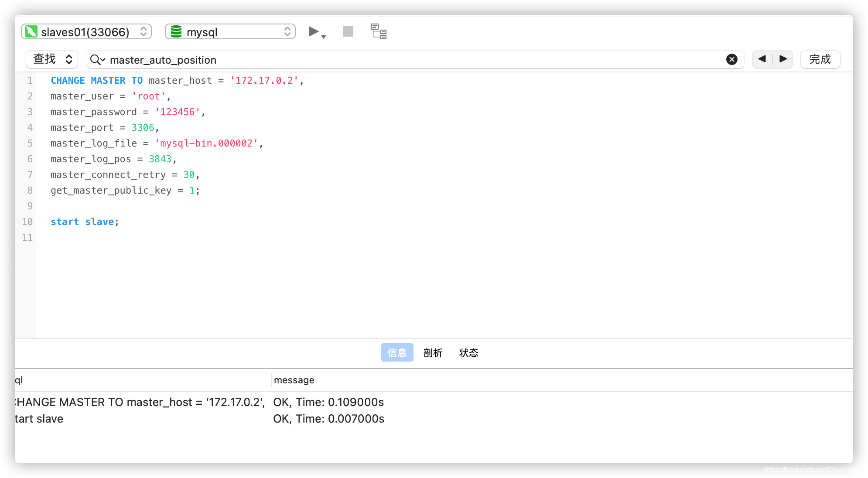Click master_connect_retry on line 7

click(108, 174)
